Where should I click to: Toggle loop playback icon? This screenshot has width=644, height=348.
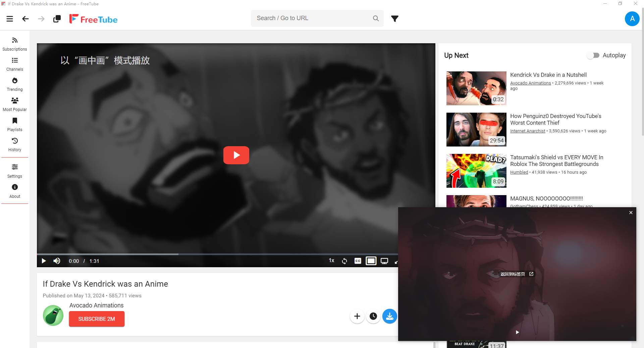[x=344, y=261]
